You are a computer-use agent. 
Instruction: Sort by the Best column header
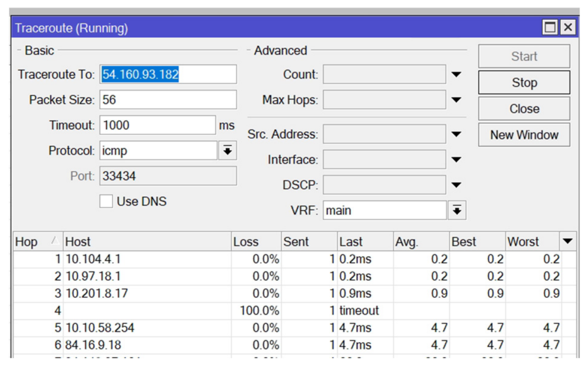click(x=477, y=242)
